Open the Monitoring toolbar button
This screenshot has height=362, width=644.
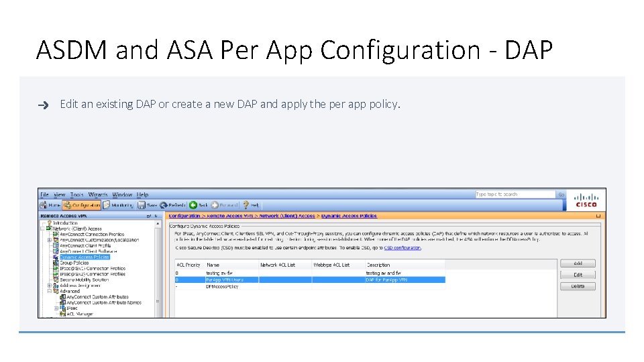point(118,205)
